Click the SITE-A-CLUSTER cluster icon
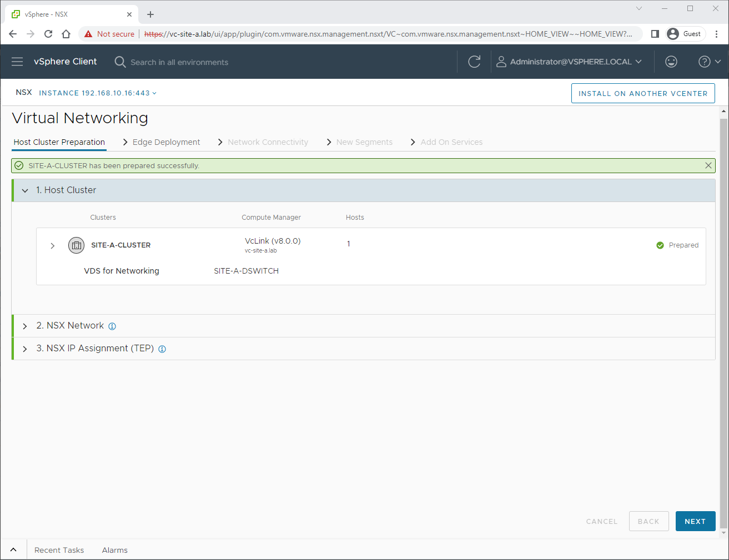 pos(77,245)
